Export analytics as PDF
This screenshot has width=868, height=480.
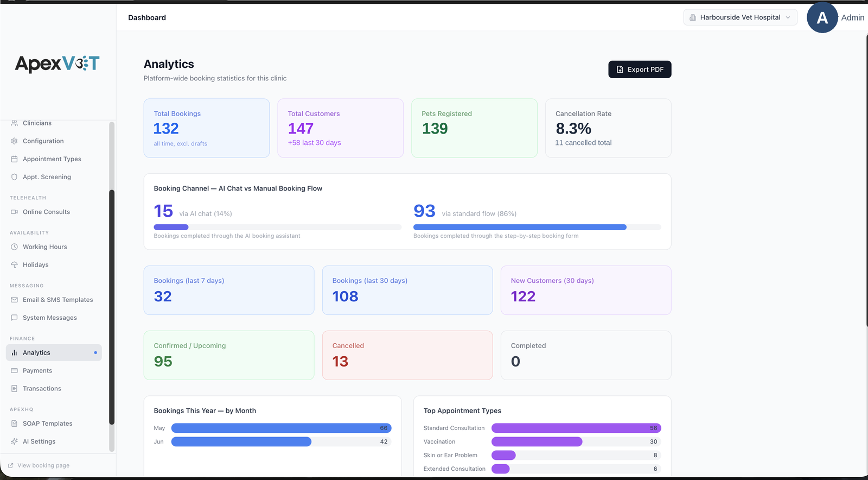point(640,70)
